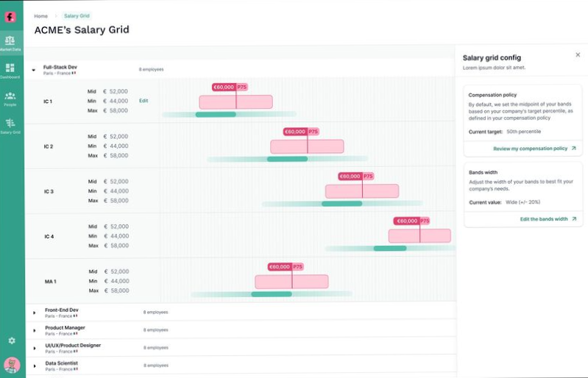Open the People section icon
588x378 pixels.
10,98
